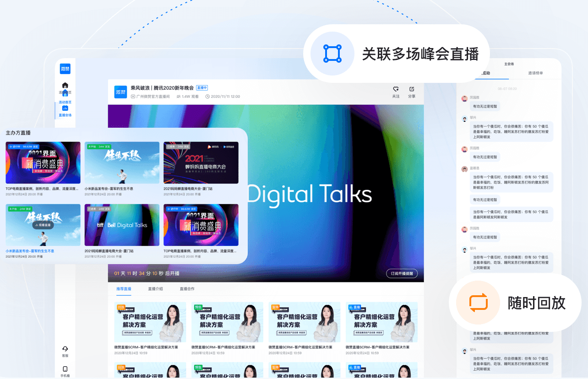Open the 蝉妈妈直播电商大会 thumbnail in top row

(x=201, y=162)
